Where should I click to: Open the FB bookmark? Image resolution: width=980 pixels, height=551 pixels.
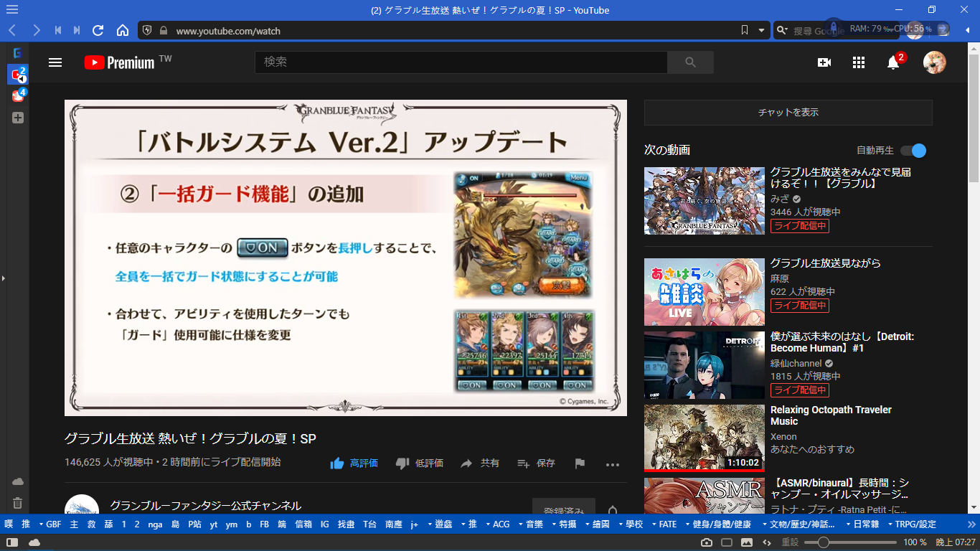tap(264, 524)
